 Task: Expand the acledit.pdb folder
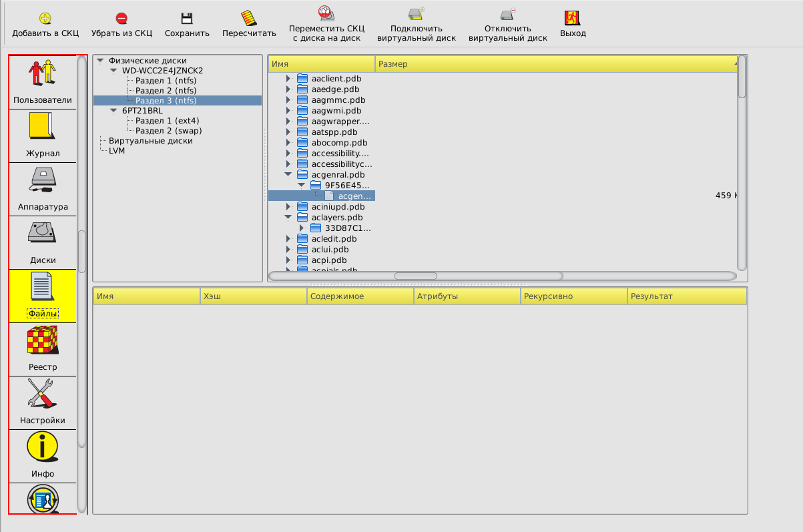click(288, 238)
